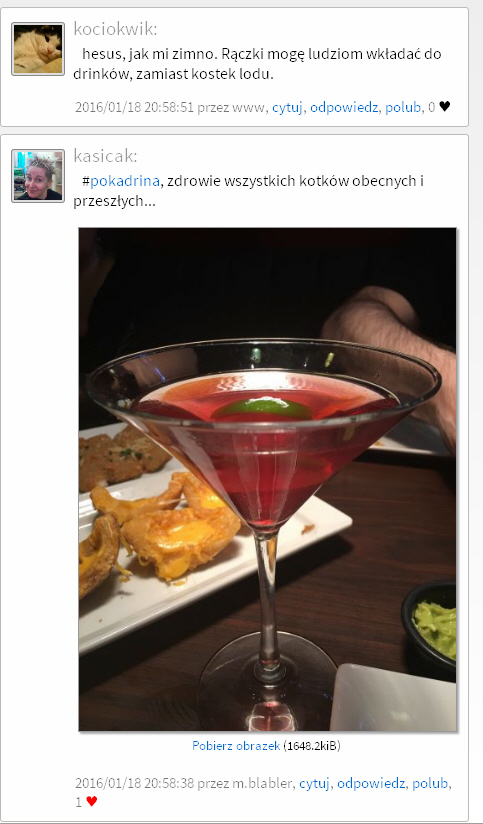Image resolution: width=483 pixels, height=824 pixels.
Task: Click timestamp 2016/01/18 20:58:38
Action: click(135, 784)
